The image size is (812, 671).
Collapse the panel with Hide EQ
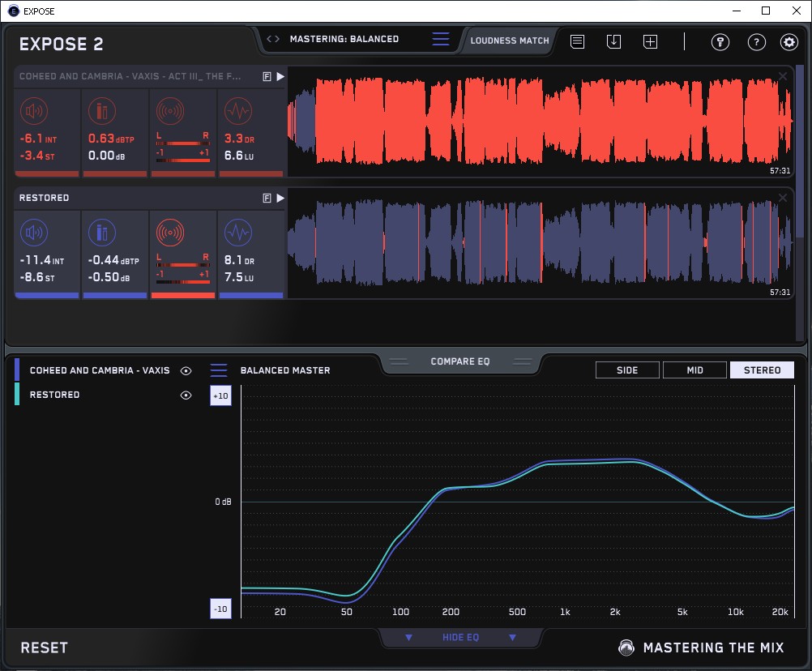(460, 638)
